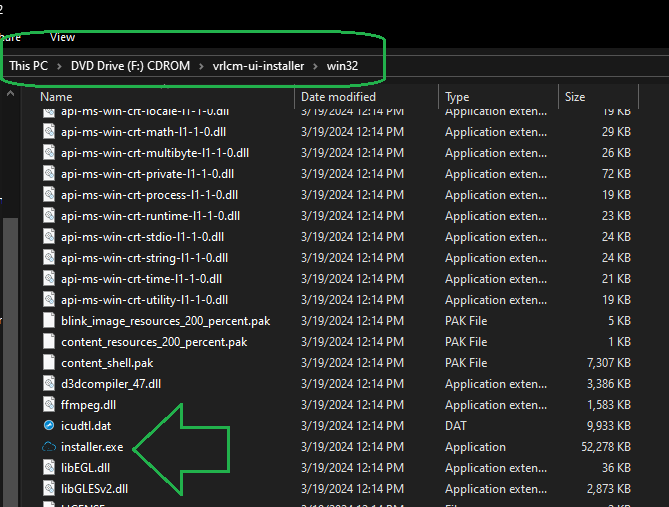Image resolution: width=669 pixels, height=507 pixels.
Task: Open vrlcm-ui-installer breadcrumb folder
Action: (258, 66)
